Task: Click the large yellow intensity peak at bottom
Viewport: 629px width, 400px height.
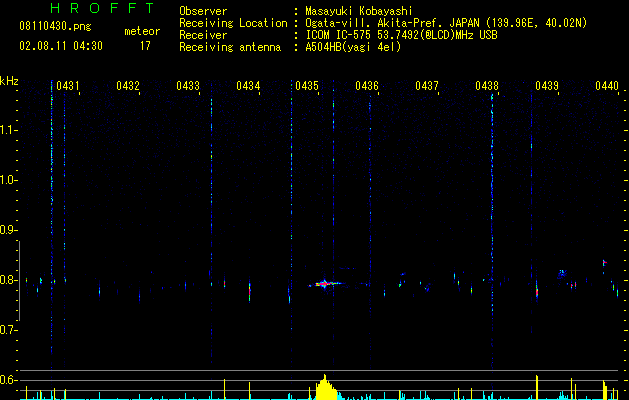Action: pyautogui.click(x=326, y=388)
